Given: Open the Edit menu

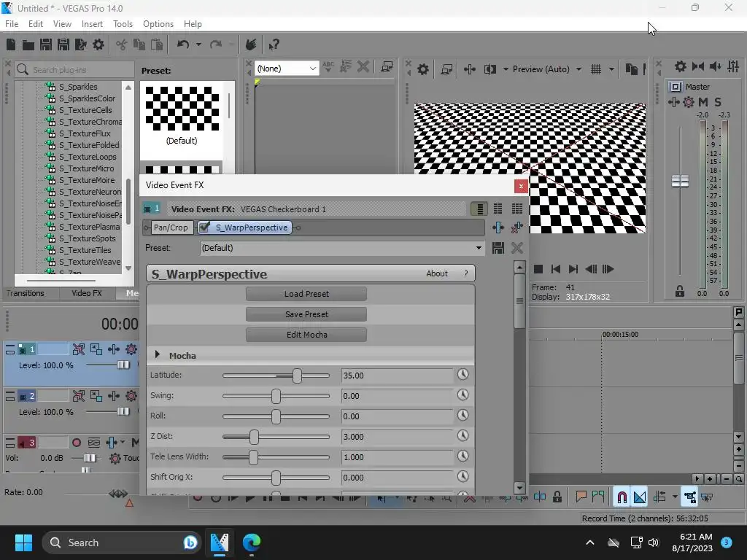Looking at the screenshot, I should [36, 24].
